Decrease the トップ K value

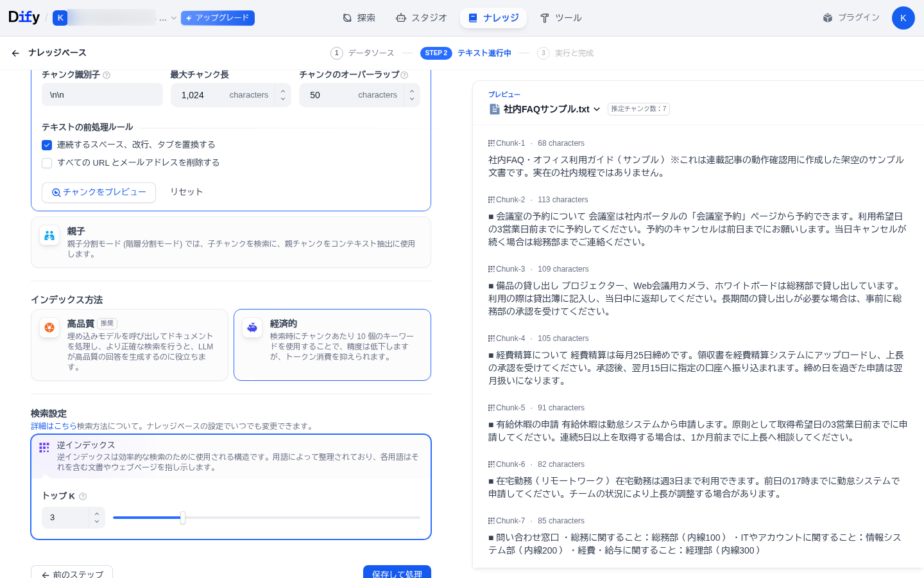coord(97,522)
